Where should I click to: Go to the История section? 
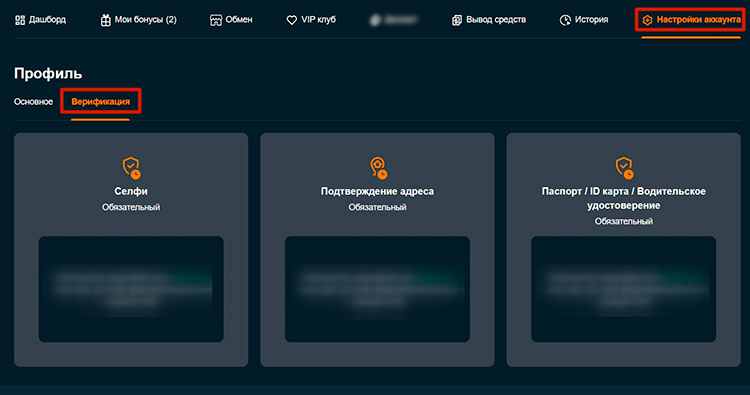coord(584,20)
